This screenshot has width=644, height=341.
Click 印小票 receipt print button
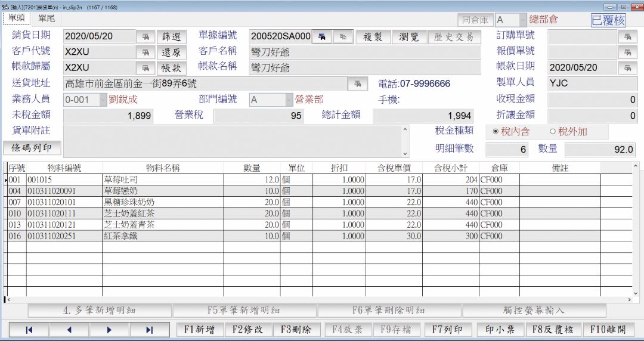pyautogui.click(x=500, y=330)
